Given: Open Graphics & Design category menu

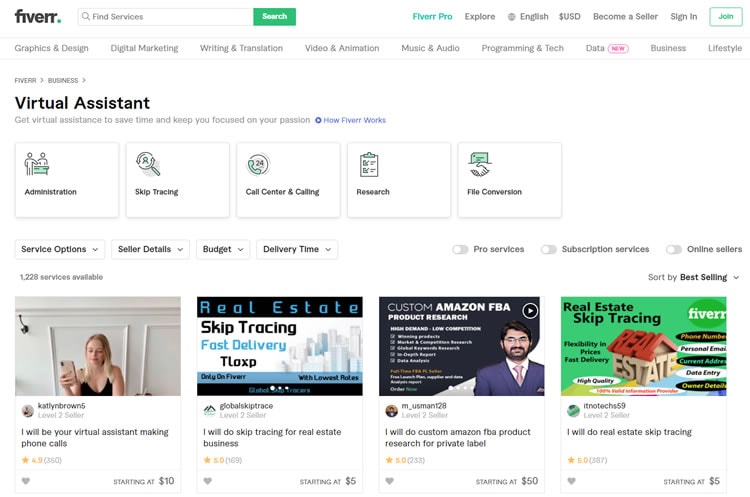Looking at the screenshot, I should pyautogui.click(x=51, y=48).
